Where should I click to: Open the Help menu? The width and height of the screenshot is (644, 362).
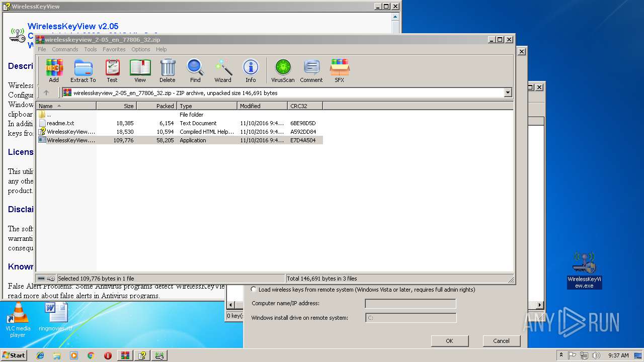pos(161,49)
